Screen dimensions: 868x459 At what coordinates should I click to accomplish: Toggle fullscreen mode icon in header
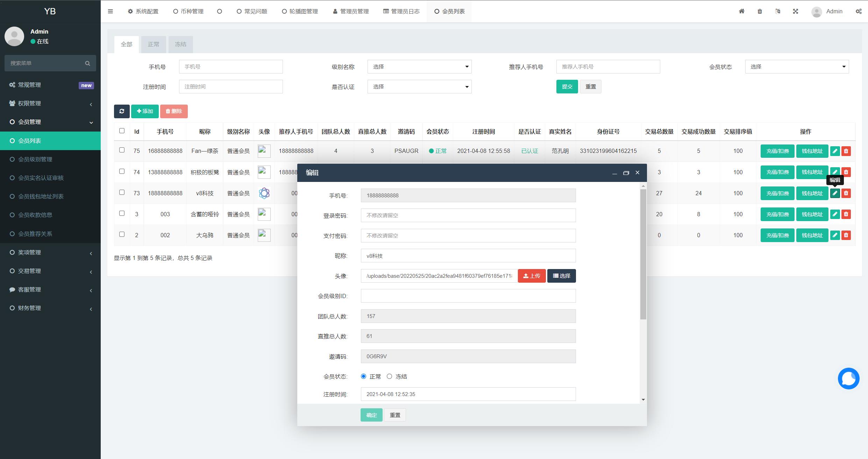[796, 11]
